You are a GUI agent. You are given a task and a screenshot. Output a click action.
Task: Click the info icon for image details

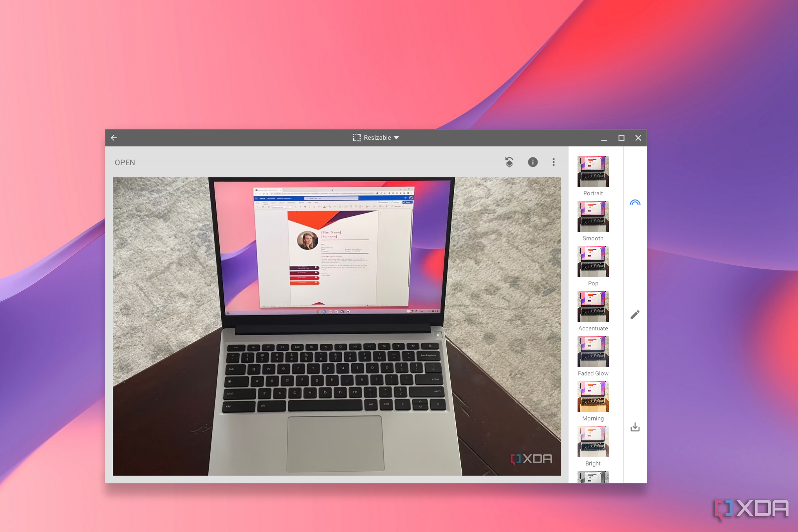(533, 162)
